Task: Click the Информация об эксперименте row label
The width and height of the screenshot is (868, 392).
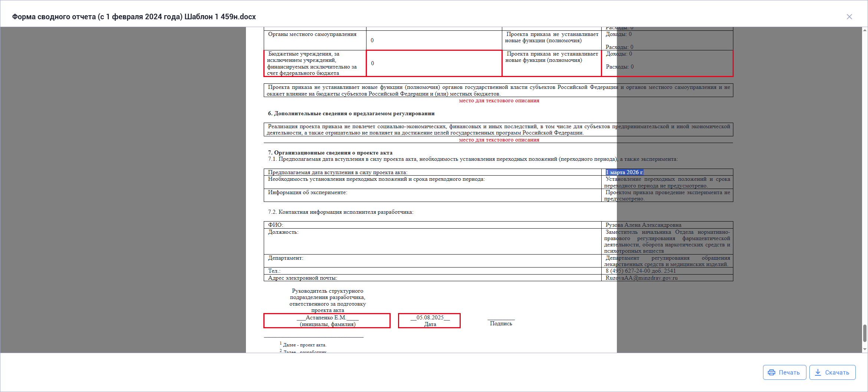Action: click(x=308, y=193)
